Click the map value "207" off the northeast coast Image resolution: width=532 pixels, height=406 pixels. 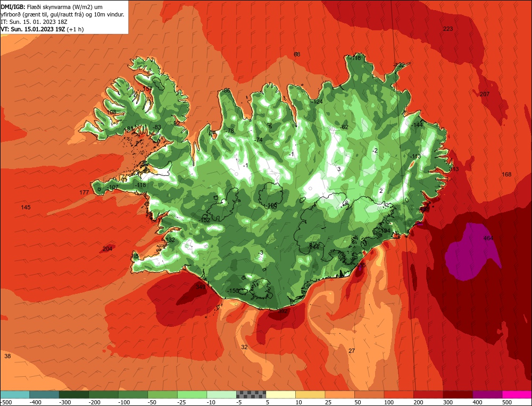pos(485,94)
